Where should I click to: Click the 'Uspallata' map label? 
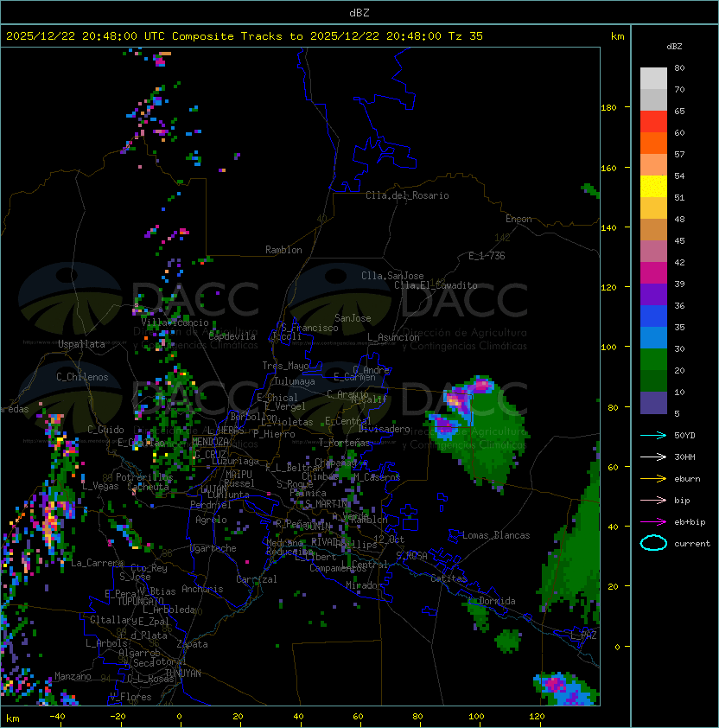81,344
